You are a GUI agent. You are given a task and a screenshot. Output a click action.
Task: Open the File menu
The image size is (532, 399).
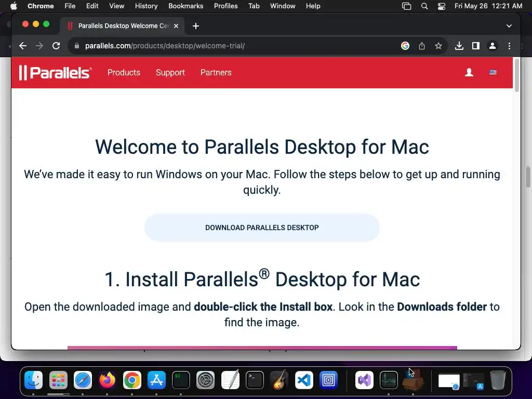point(70,6)
